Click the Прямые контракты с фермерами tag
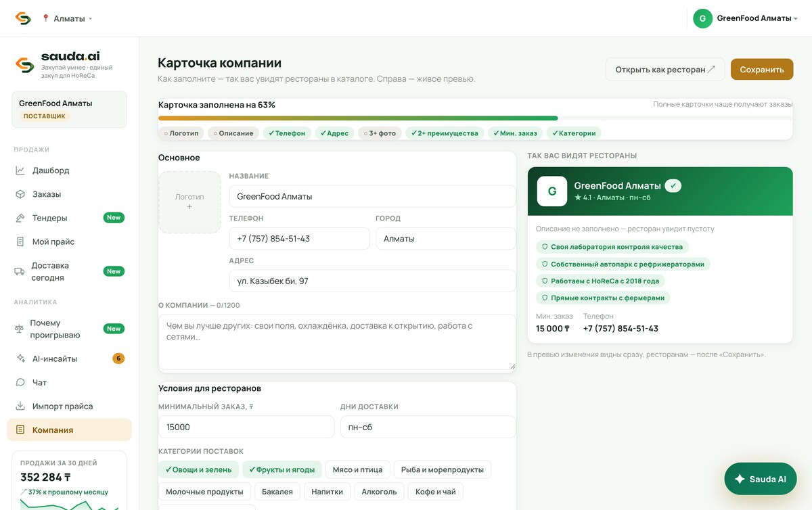Screen dimensions: 812x510 click(x=603, y=298)
